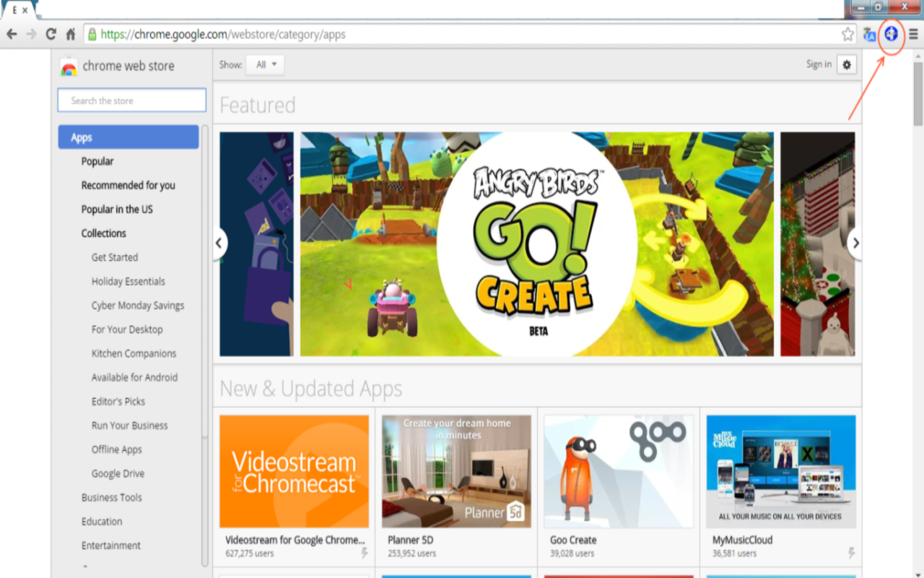Viewport: 924px width, 578px height.
Task: Open the Editor's Picks collection
Action: (x=118, y=401)
